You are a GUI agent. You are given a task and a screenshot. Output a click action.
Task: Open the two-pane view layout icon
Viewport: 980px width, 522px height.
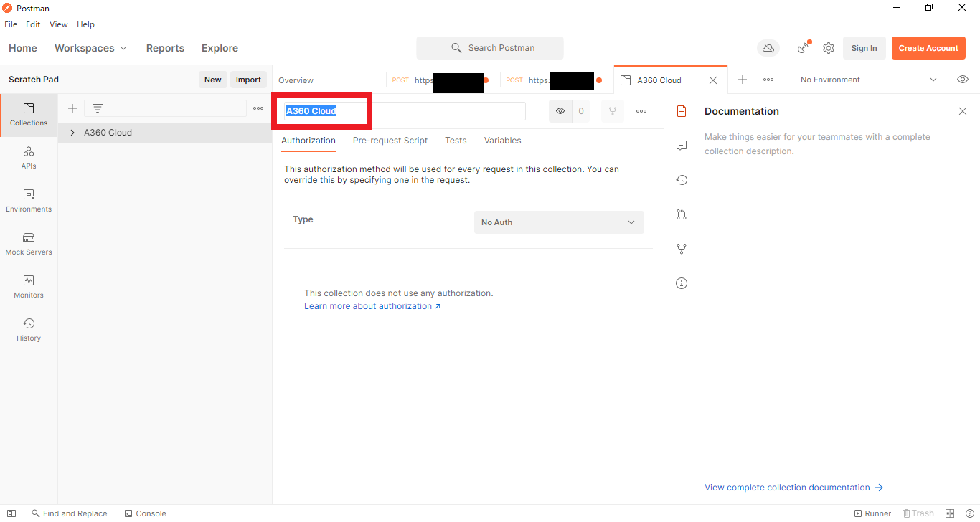(950, 513)
